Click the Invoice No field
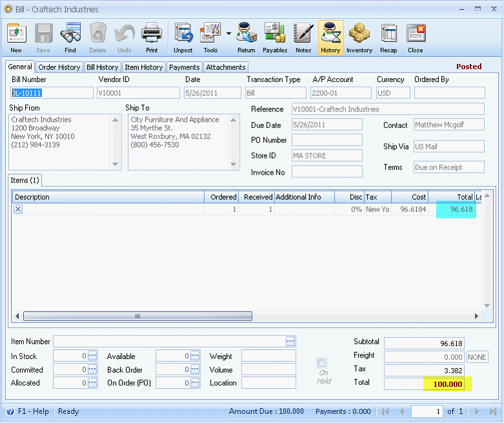Viewport: 504px width, 423px height. (327, 171)
